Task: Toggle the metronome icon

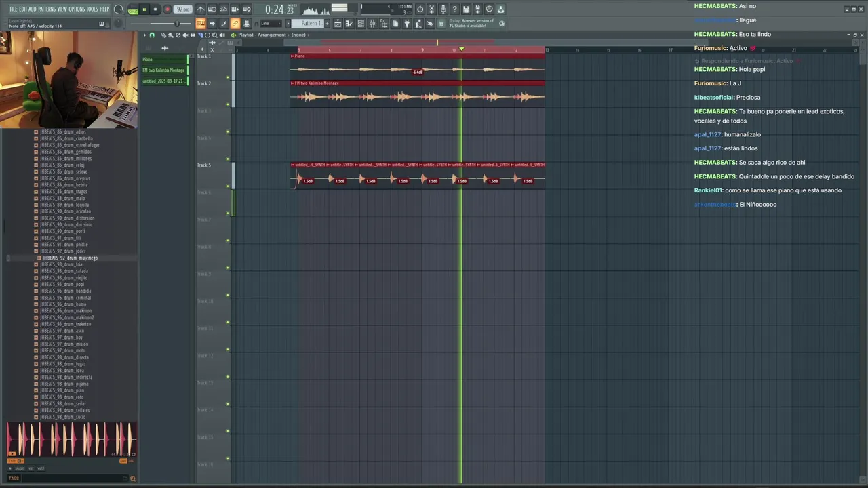Action: tap(201, 9)
